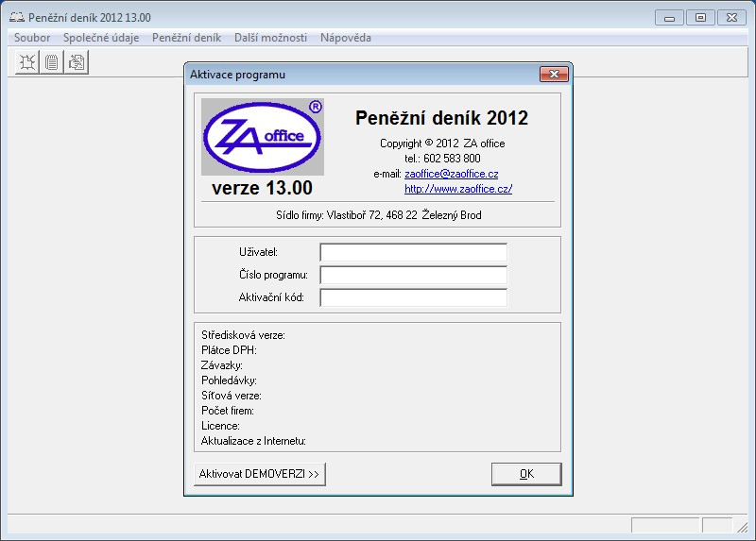This screenshot has height=541, width=756.
Task: Open the Peněžní deník menu
Action: click(186, 38)
